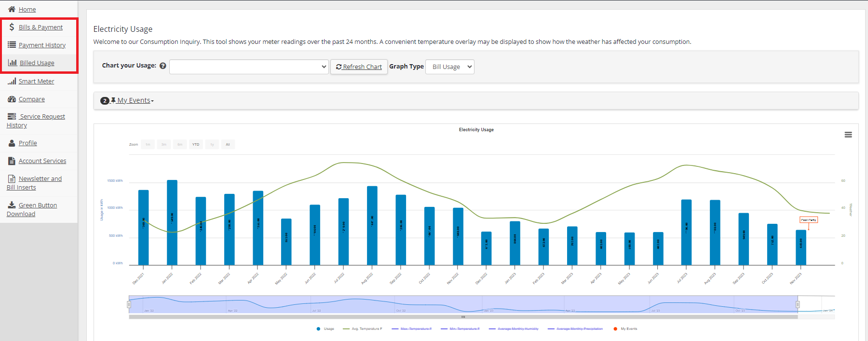Click the Account Services document icon
868x341 pixels.
click(x=12, y=161)
